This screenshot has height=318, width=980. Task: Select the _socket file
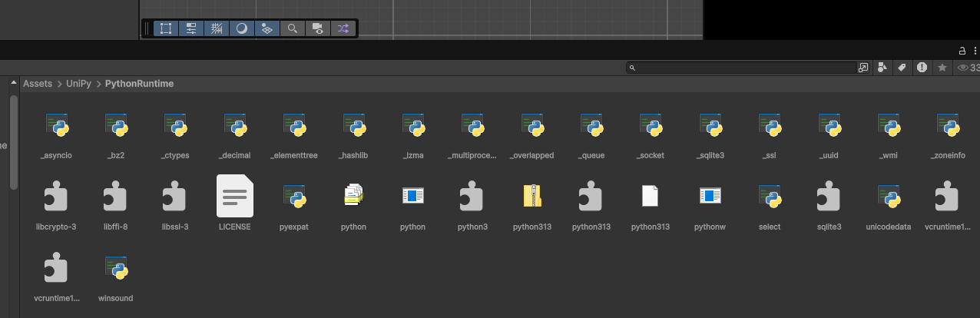click(x=651, y=137)
